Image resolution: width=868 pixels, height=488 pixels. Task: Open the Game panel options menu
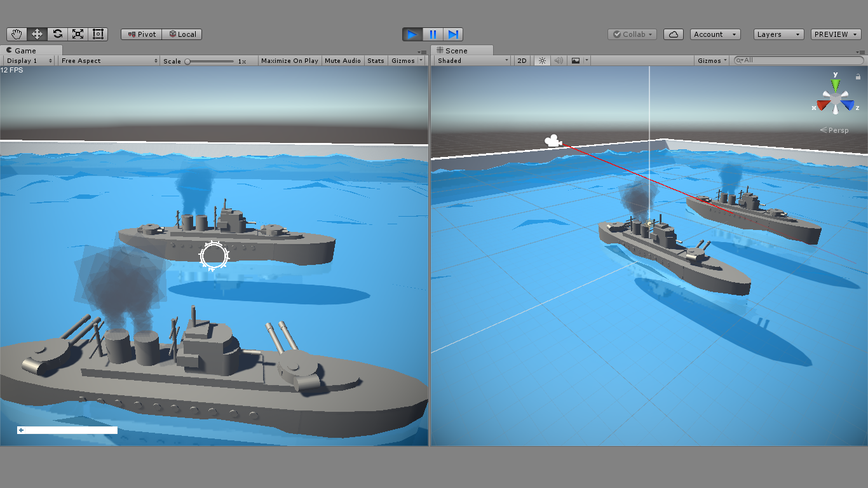(x=423, y=51)
